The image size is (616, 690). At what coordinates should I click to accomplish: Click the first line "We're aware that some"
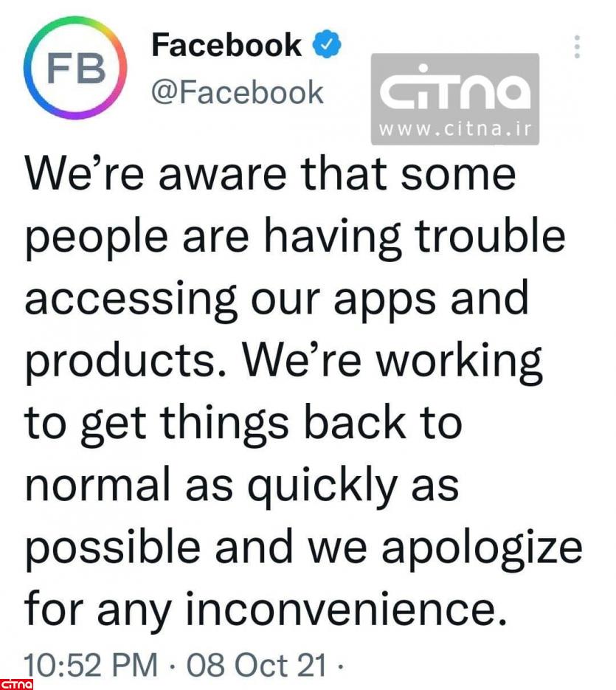[x=270, y=176]
